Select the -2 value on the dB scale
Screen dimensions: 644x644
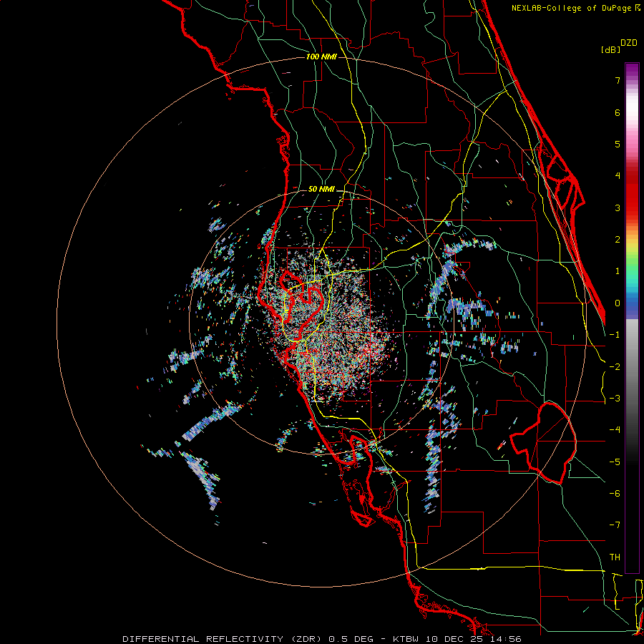[x=615, y=367]
